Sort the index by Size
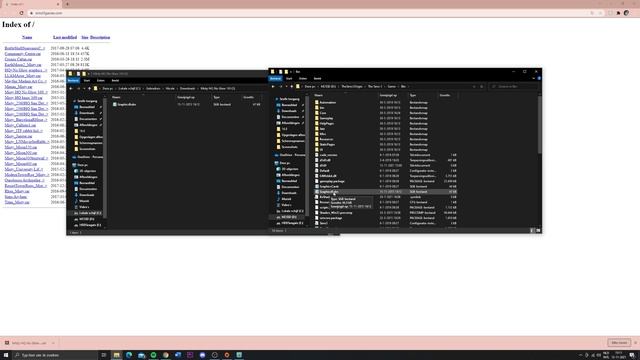The height and width of the screenshot is (360, 640). 84,37
